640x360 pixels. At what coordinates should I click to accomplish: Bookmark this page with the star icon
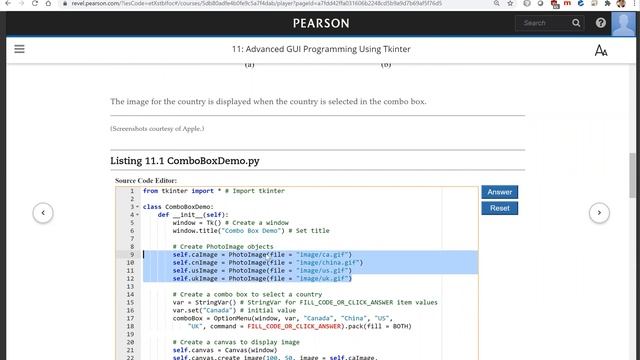point(510,3)
